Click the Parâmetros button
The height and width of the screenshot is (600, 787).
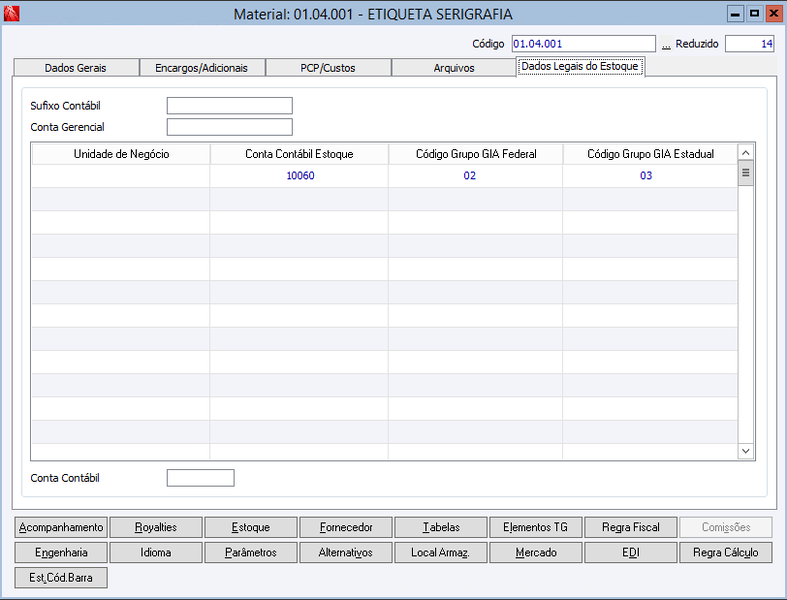pyautogui.click(x=251, y=552)
